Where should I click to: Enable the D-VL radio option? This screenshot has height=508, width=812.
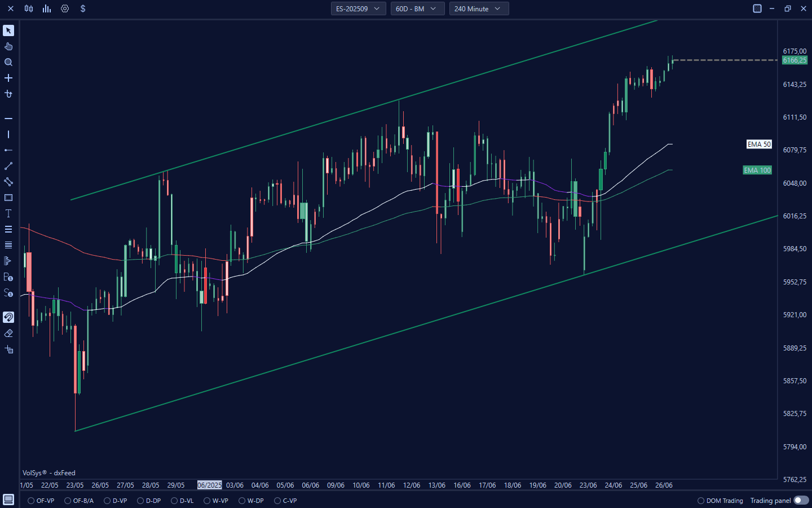tap(175, 501)
